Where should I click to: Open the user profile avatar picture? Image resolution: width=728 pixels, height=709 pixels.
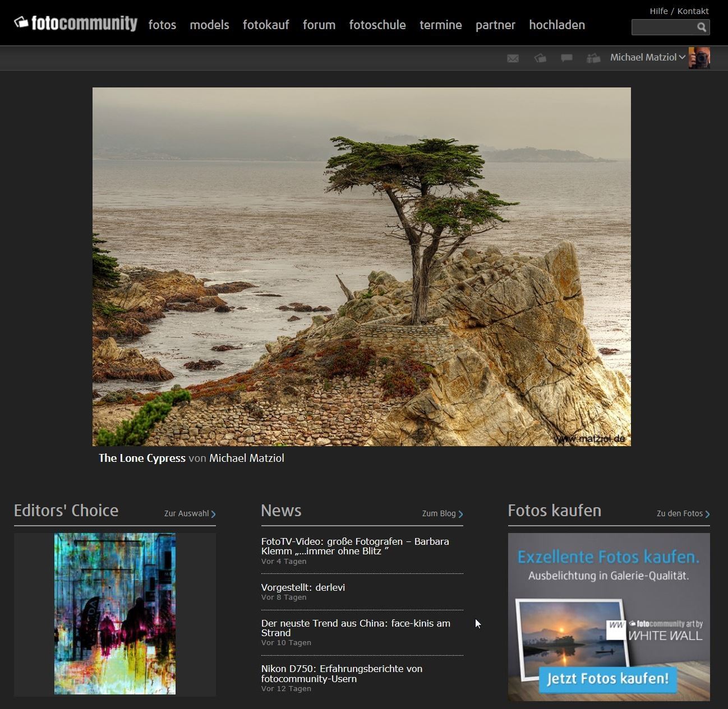[x=699, y=58]
